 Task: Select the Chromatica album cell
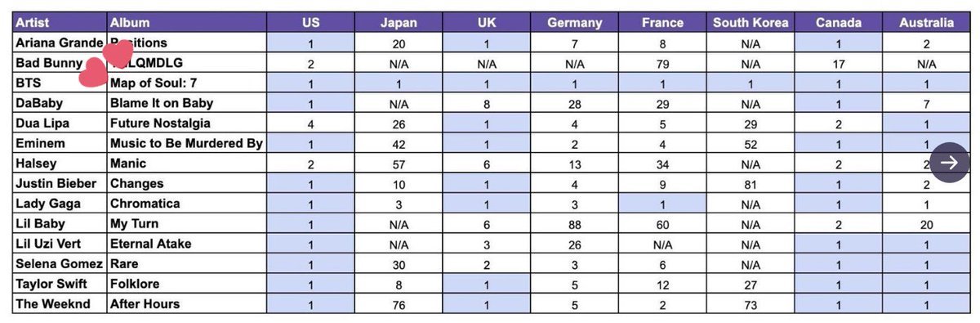coord(186,204)
